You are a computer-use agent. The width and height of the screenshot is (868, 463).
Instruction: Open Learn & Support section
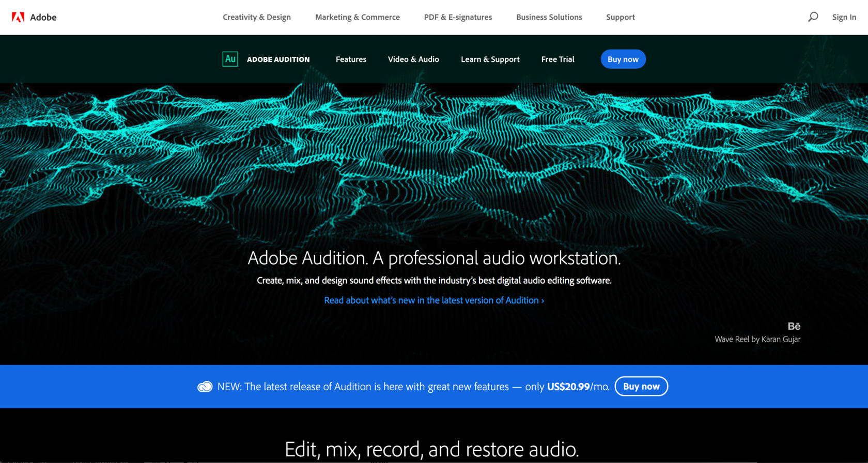(x=490, y=59)
